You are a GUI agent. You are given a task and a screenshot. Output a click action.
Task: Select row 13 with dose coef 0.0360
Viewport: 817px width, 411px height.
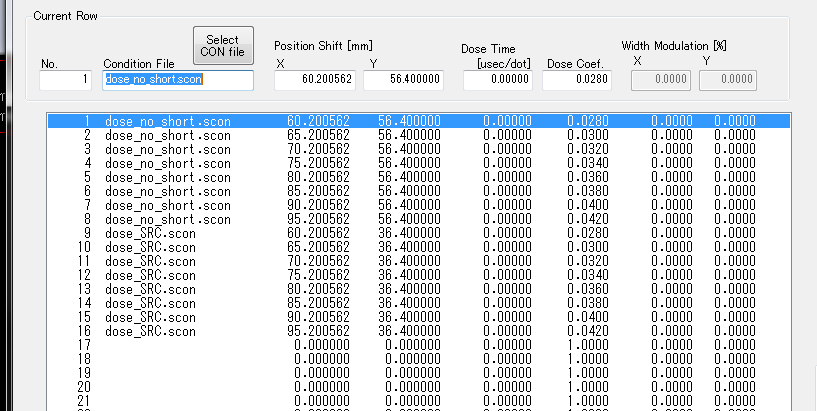419,290
